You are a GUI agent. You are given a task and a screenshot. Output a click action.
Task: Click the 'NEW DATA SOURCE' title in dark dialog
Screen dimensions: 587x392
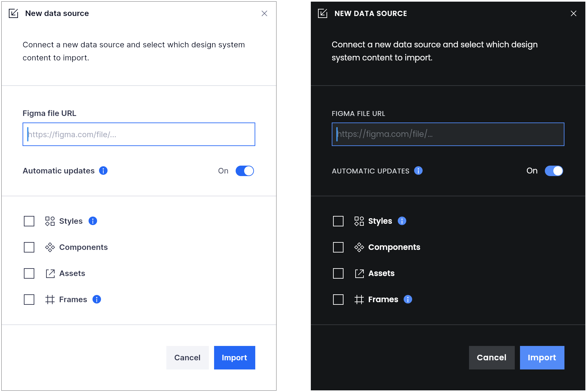pyautogui.click(x=371, y=14)
